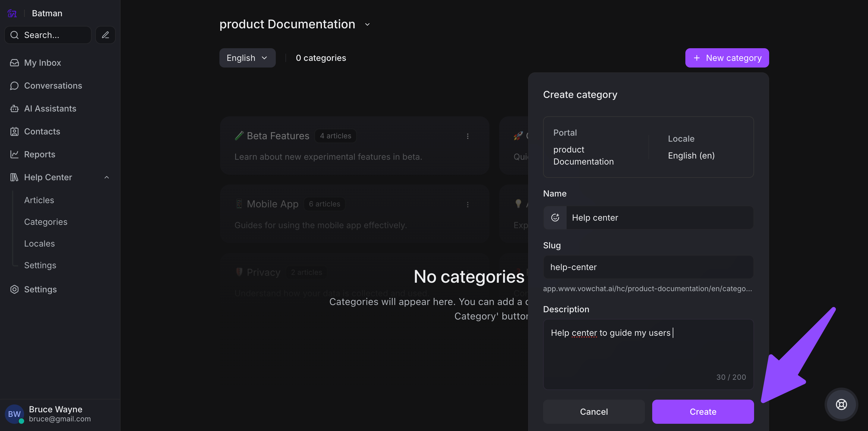Open the English locale dropdown

[x=247, y=58]
